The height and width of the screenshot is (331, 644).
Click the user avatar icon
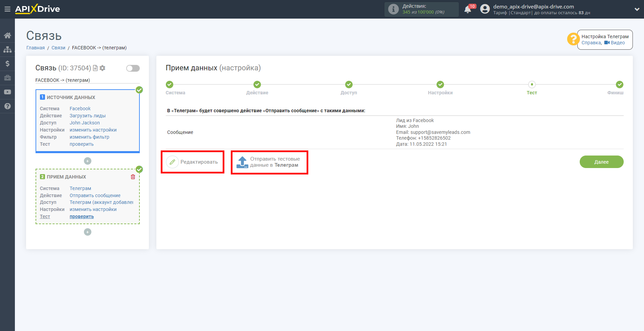coord(485,9)
